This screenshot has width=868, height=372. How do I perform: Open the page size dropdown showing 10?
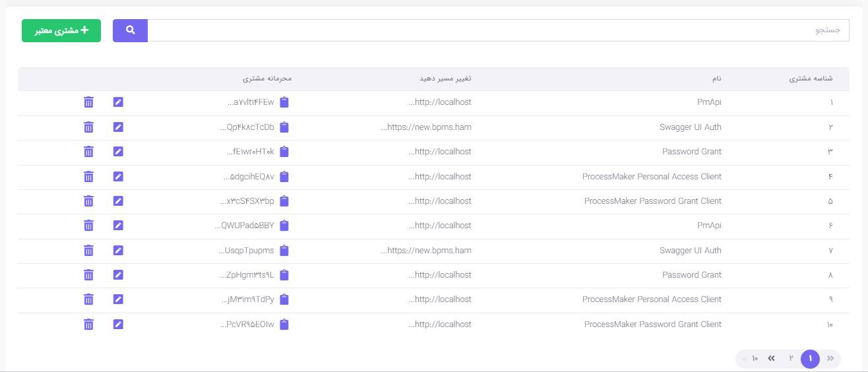click(750, 359)
